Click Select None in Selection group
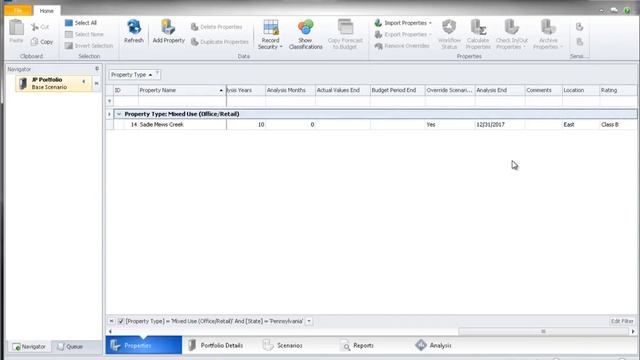 point(84,34)
